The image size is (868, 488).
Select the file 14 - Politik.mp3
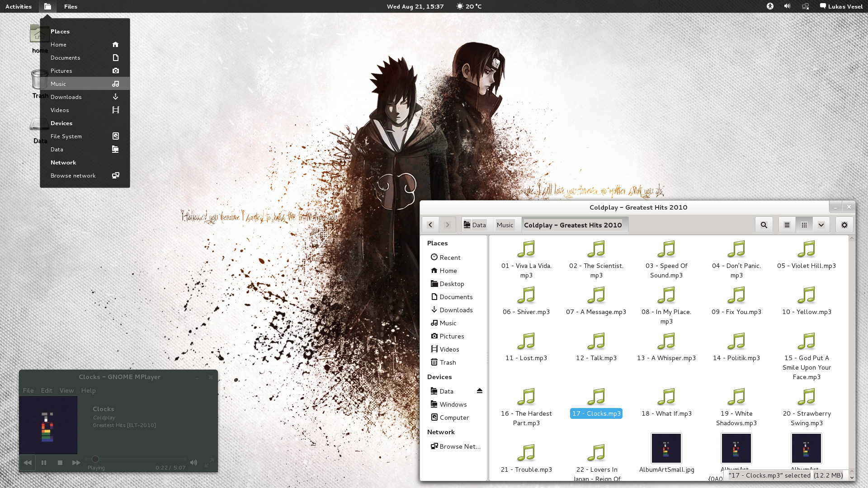click(x=736, y=347)
